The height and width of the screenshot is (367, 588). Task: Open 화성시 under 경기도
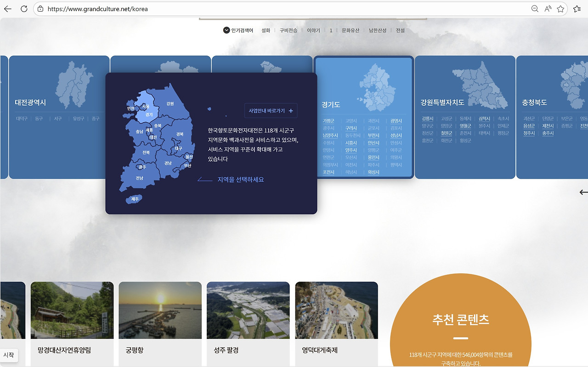373,172
